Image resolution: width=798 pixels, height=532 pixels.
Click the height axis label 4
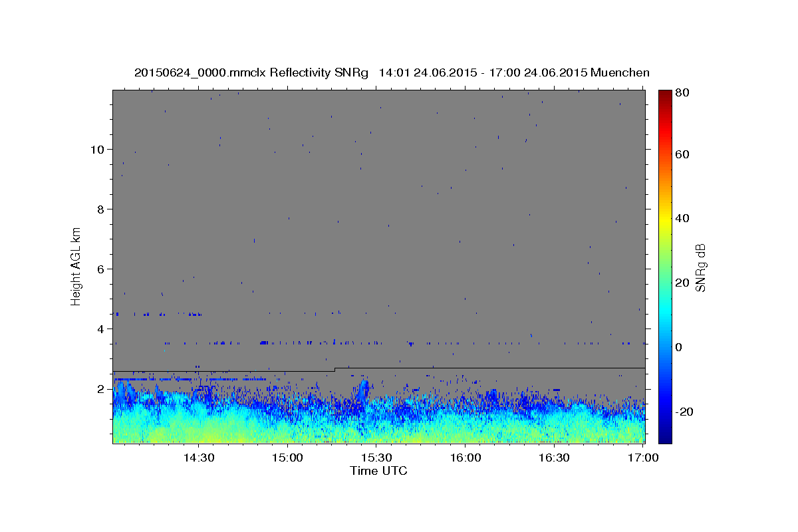point(102,329)
